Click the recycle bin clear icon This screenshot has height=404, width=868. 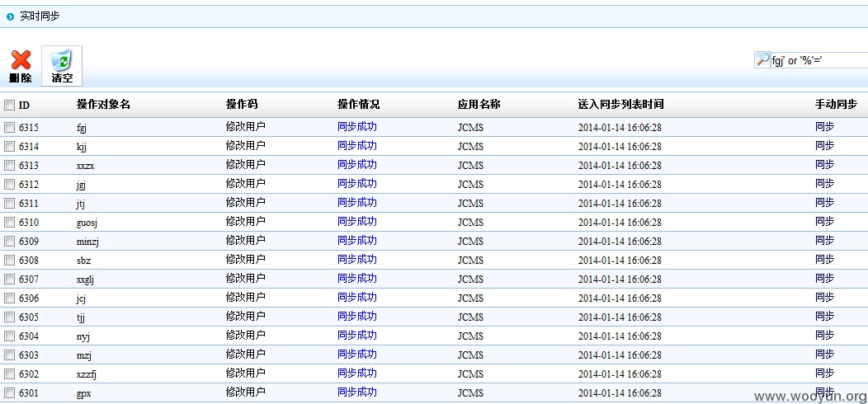pyautogui.click(x=61, y=60)
